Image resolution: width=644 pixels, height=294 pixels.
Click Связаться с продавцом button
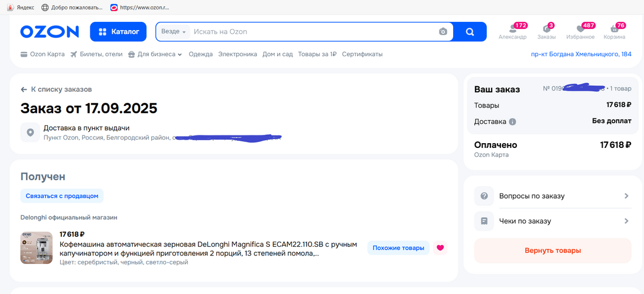[x=62, y=196]
